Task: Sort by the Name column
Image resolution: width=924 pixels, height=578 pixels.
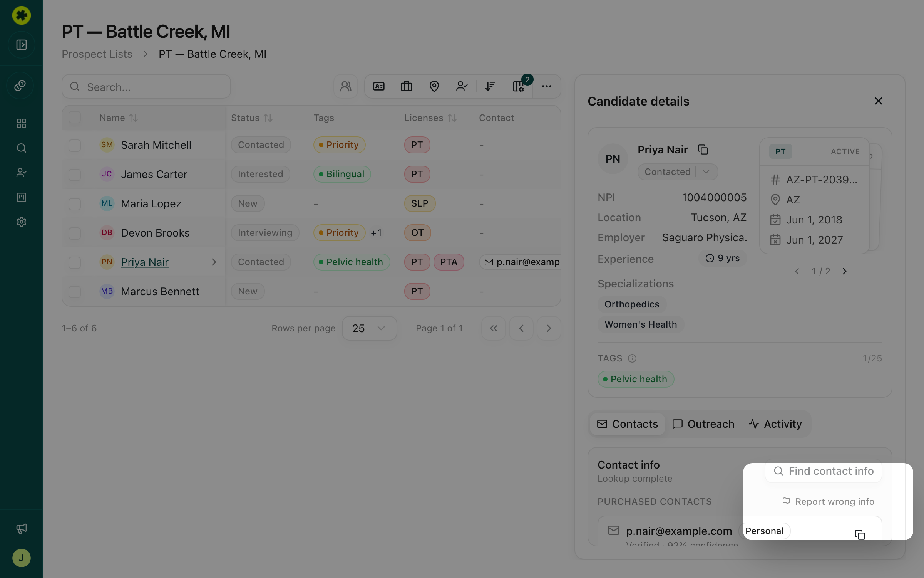Action: 118,118
